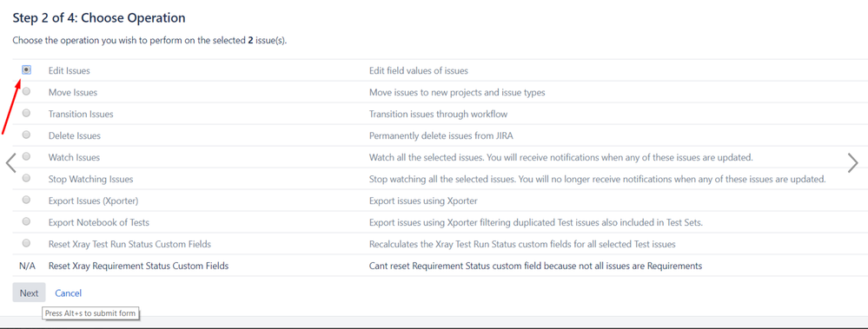Click the 'Edit Issues' label
The width and height of the screenshot is (868, 329).
pyautogui.click(x=70, y=71)
